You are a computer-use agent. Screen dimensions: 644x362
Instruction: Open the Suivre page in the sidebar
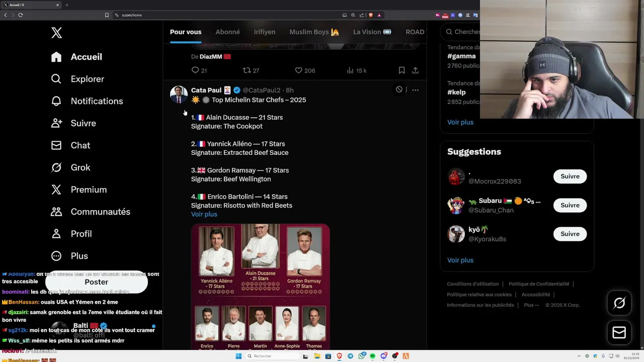point(73,123)
